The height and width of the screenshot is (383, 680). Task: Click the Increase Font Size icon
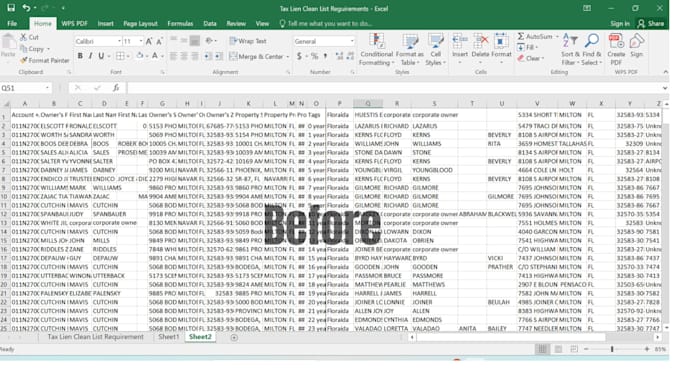(149, 41)
